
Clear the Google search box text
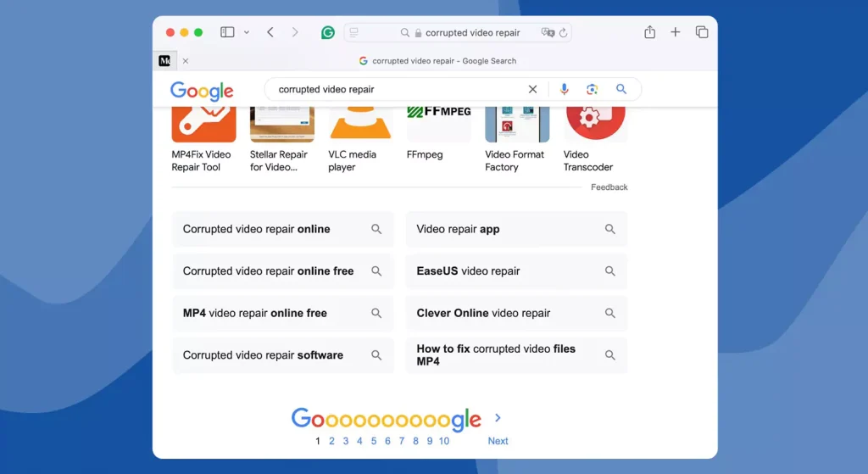[x=533, y=89]
